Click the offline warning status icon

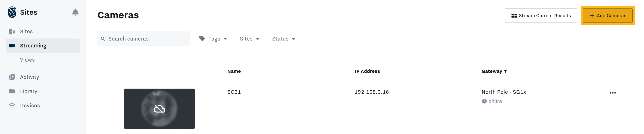(x=484, y=101)
